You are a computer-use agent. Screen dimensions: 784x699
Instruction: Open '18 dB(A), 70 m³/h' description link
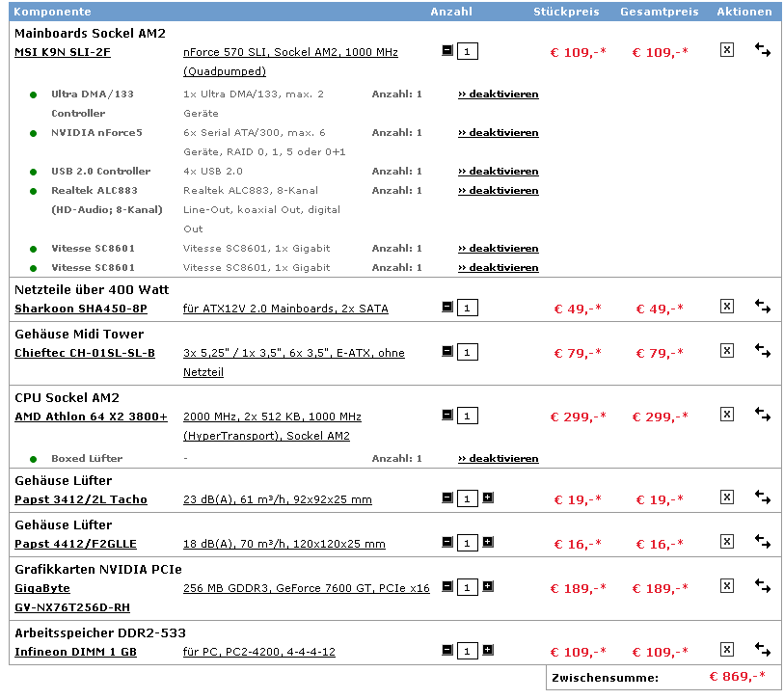(x=284, y=545)
